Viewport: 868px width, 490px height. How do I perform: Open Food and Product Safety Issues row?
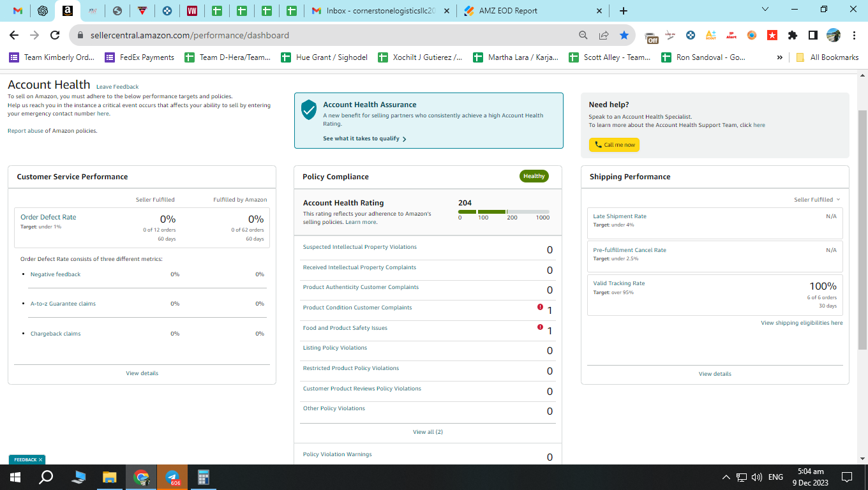click(x=428, y=330)
